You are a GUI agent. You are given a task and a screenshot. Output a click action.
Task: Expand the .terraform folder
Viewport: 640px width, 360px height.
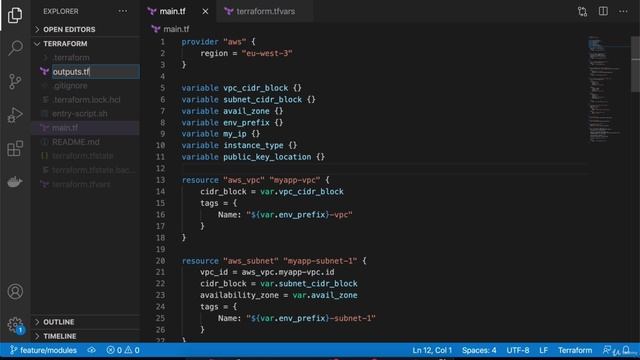click(x=86, y=58)
